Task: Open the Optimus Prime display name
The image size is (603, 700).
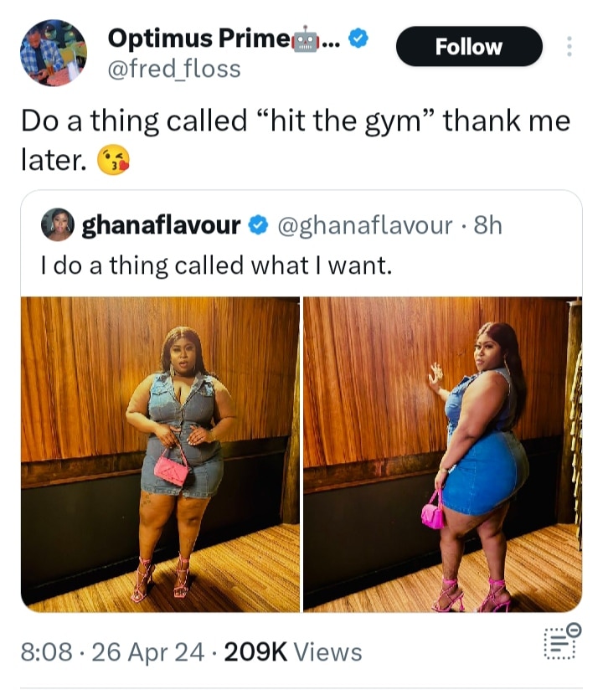Action: 198,39
